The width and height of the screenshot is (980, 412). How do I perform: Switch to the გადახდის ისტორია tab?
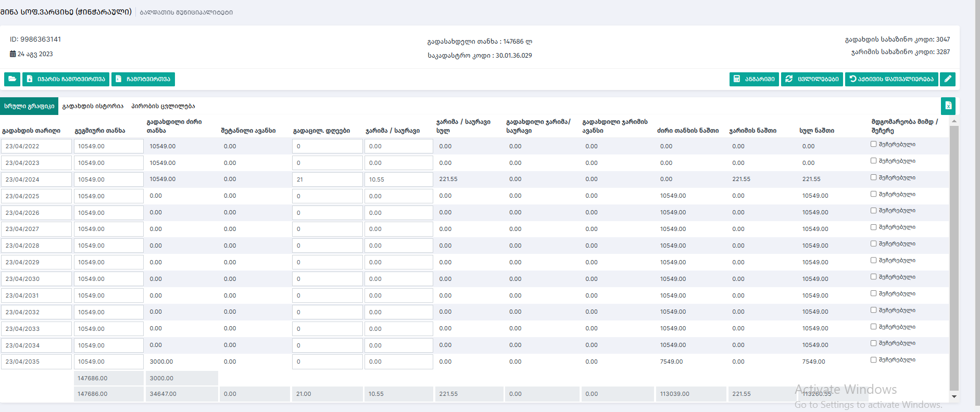[93, 106]
